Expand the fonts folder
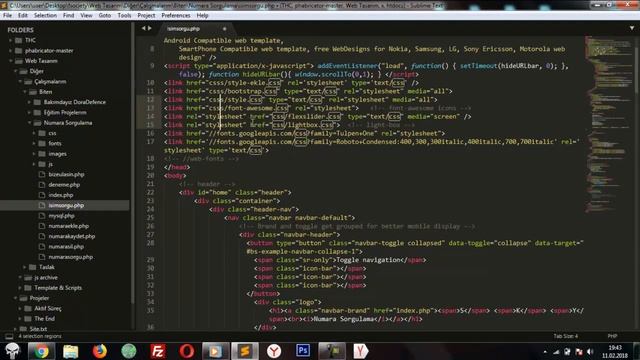The width and height of the screenshot is (640, 360). tap(34, 143)
